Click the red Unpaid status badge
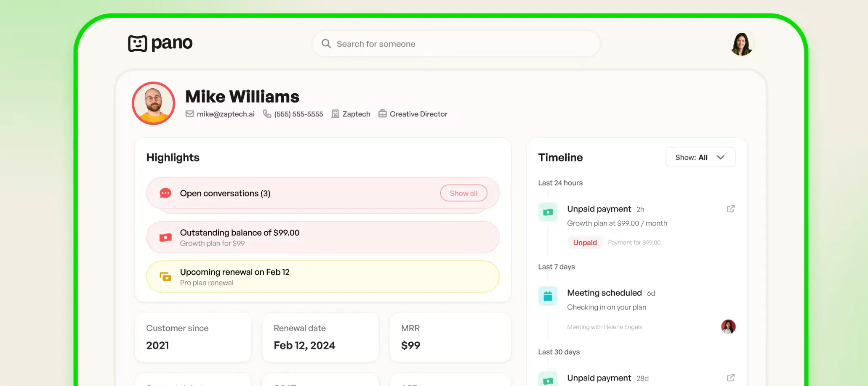Image resolution: width=868 pixels, height=386 pixels. click(x=585, y=243)
